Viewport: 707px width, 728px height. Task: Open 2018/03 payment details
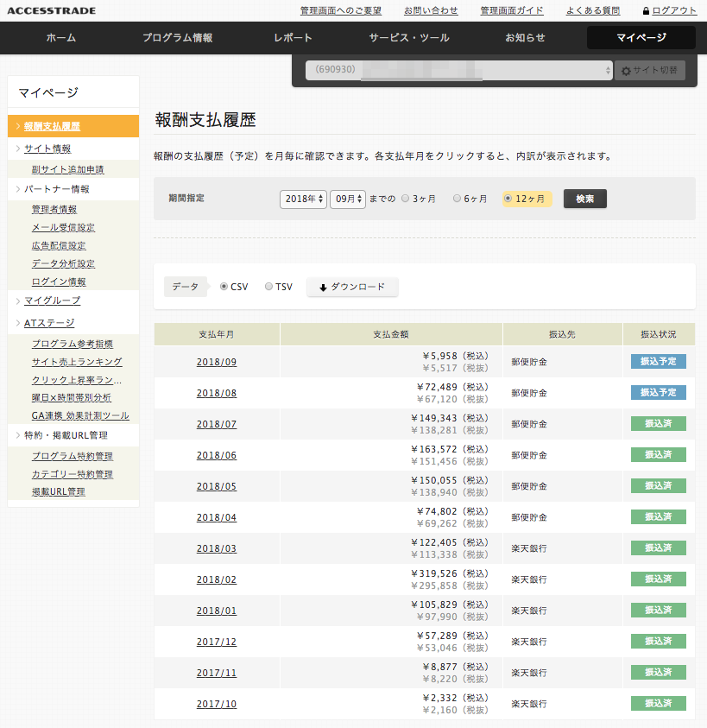coord(217,548)
